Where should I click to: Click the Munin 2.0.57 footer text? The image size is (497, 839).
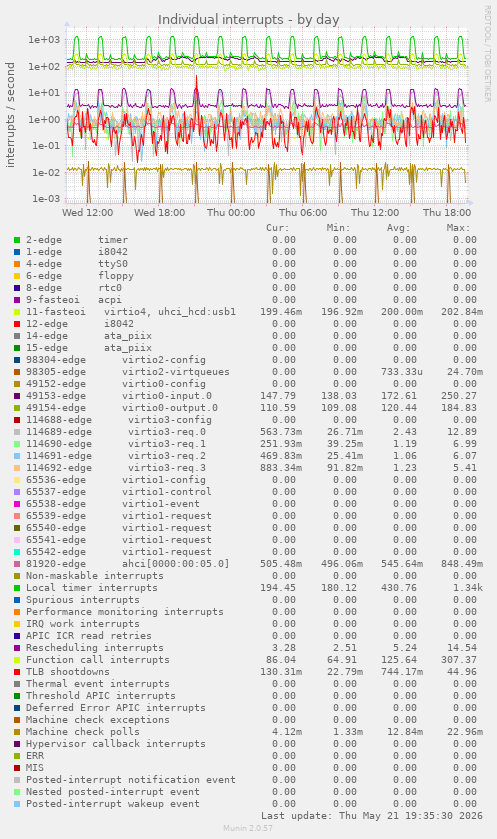pos(248,828)
